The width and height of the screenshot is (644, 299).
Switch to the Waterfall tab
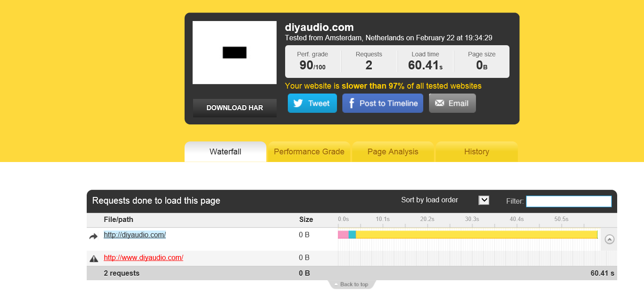(225, 152)
